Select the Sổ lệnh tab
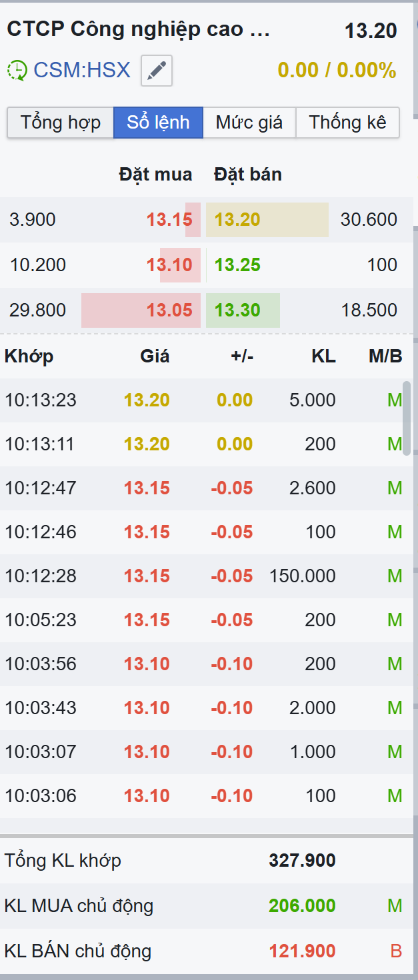 pos(158,123)
